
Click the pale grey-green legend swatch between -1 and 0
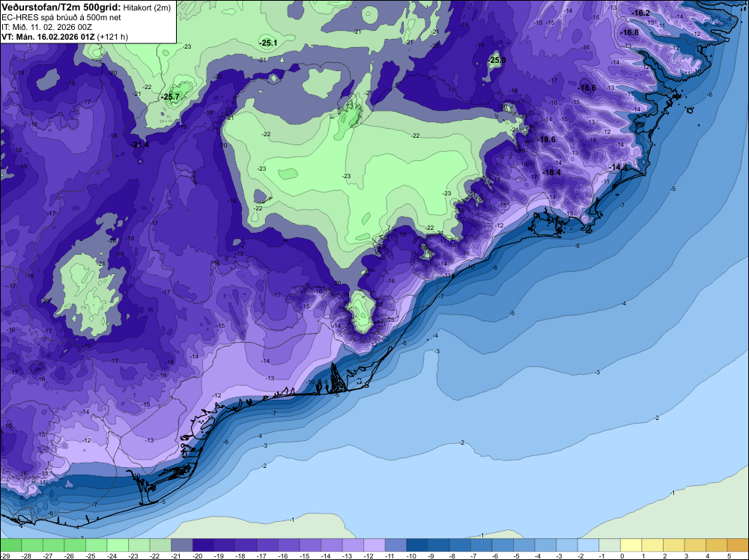(x=610, y=545)
